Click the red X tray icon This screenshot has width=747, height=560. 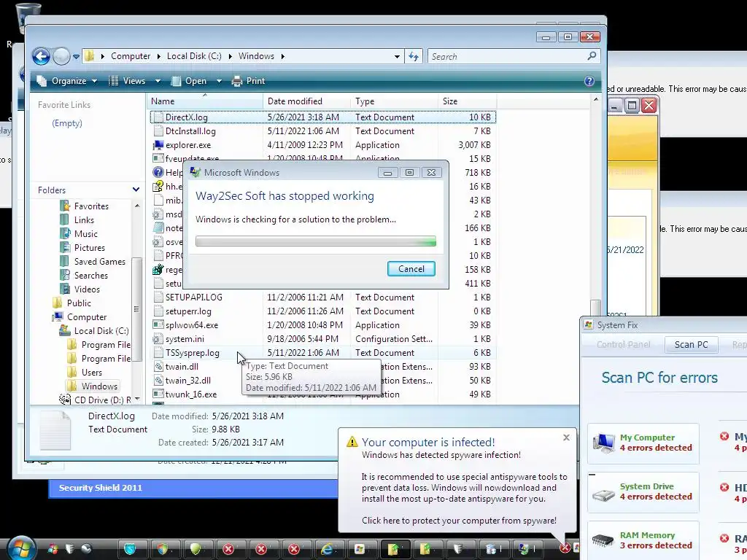coord(565,548)
